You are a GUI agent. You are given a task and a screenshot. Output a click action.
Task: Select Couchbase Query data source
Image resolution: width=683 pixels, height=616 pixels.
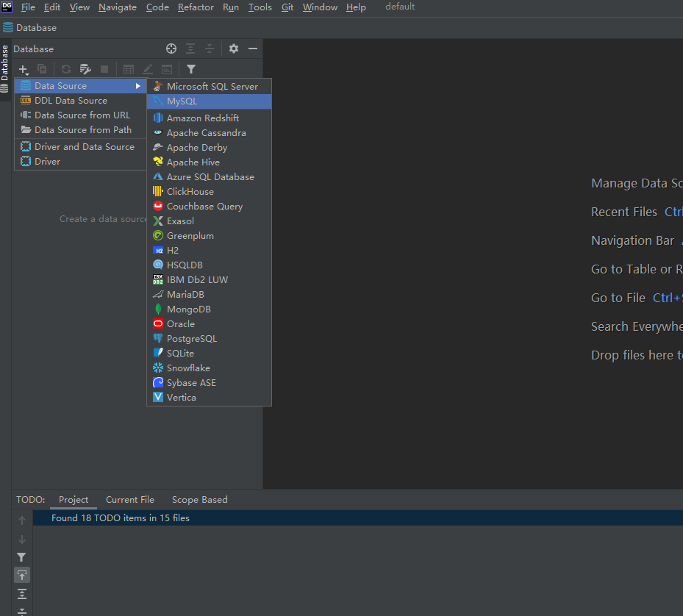[209, 207]
